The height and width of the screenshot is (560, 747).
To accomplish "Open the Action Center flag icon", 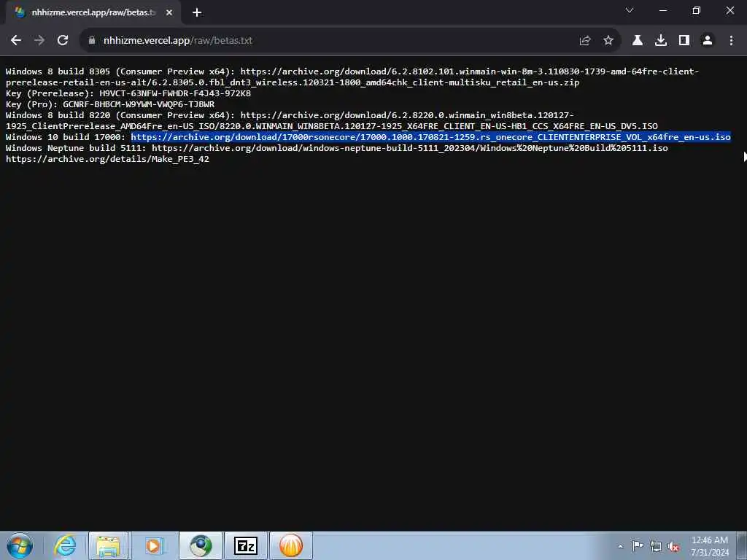I will [638, 546].
